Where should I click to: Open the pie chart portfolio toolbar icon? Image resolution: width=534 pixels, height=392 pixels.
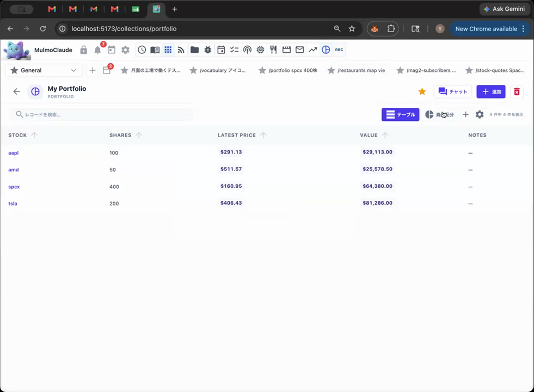point(326,50)
